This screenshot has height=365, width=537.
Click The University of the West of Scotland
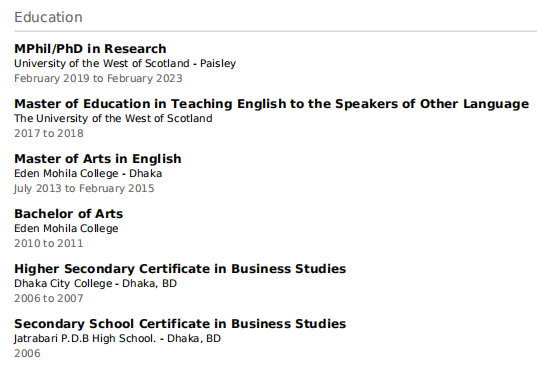pyautogui.click(x=113, y=118)
